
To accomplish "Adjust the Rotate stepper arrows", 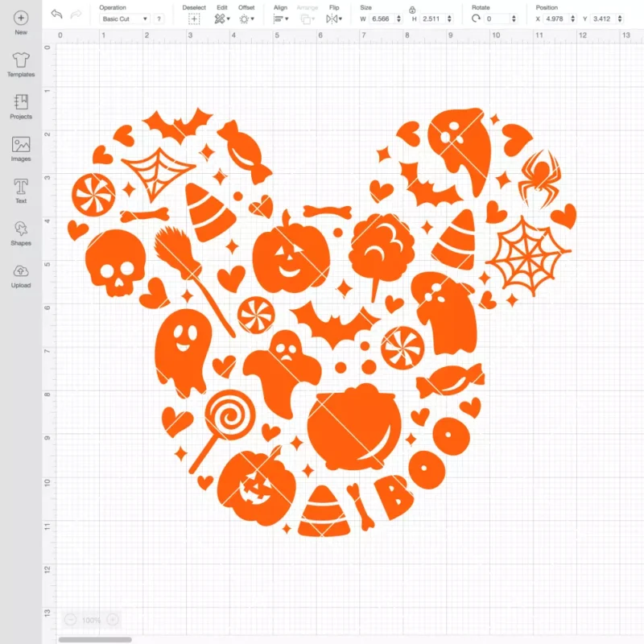I will coord(514,19).
